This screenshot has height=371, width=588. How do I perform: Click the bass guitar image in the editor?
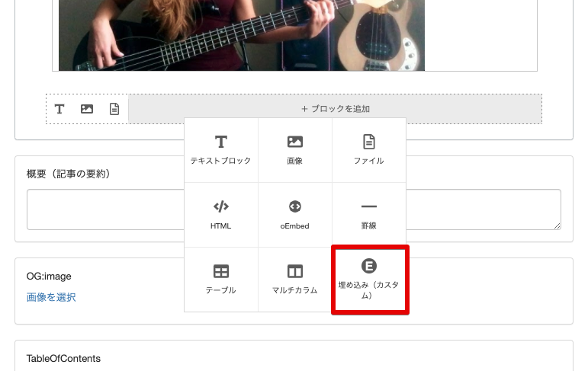pyautogui.click(x=241, y=35)
